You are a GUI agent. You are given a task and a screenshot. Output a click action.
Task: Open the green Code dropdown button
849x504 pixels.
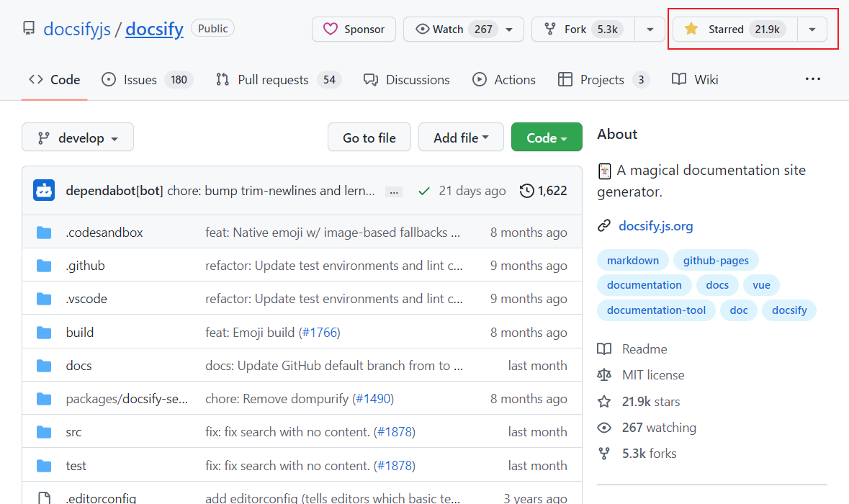point(547,138)
